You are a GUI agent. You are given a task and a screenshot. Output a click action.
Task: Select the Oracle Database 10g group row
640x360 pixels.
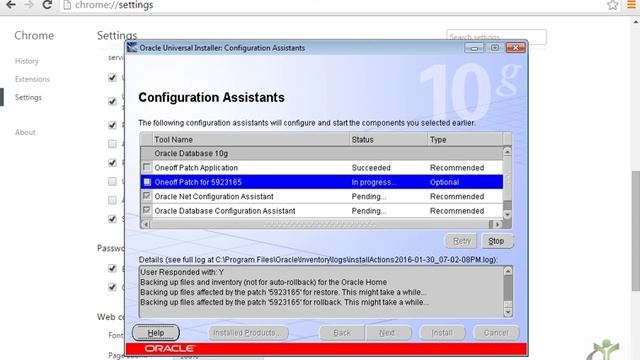pos(322,153)
